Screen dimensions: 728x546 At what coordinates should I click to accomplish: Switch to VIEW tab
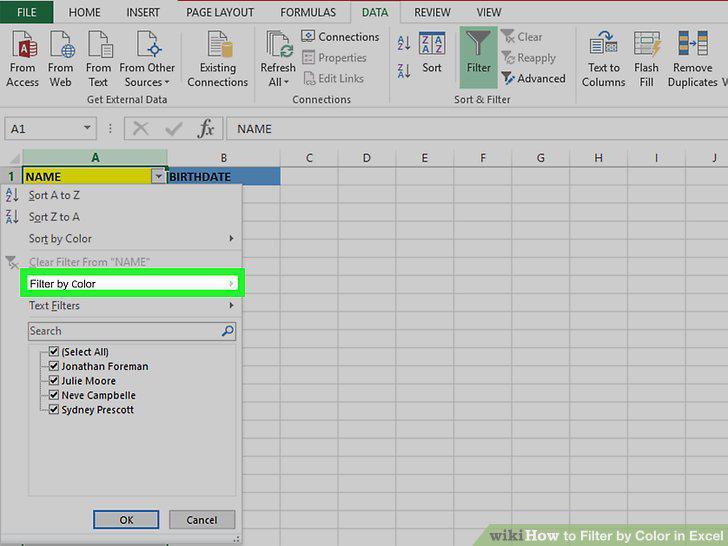[489, 13]
